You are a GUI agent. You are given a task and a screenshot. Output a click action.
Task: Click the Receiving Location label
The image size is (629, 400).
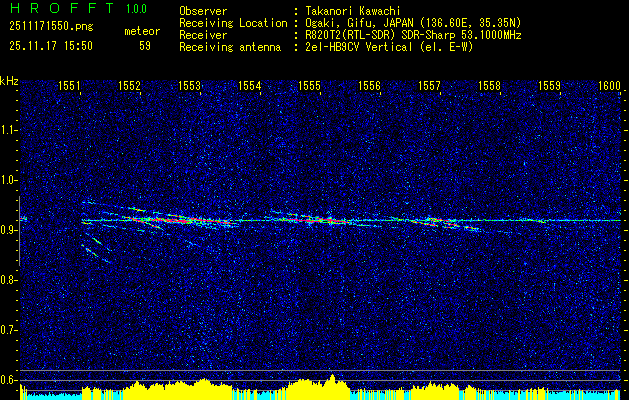click(x=233, y=23)
